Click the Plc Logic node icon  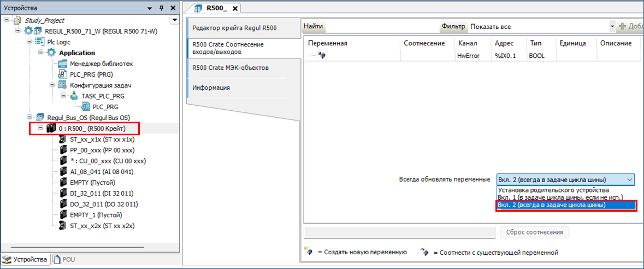39,42
